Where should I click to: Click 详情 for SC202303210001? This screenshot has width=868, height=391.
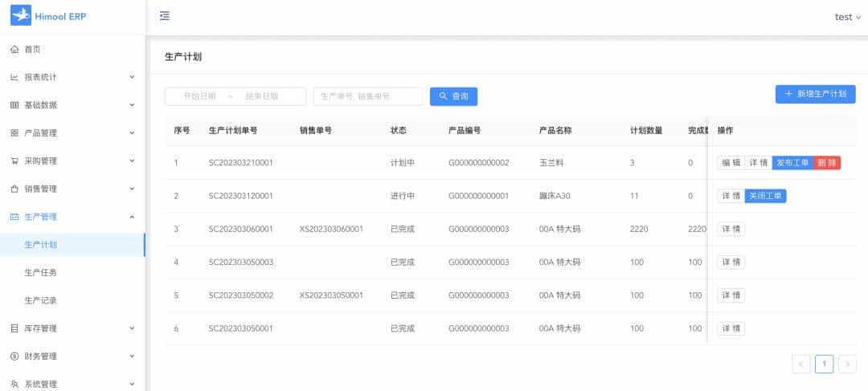[x=759, y=163]
